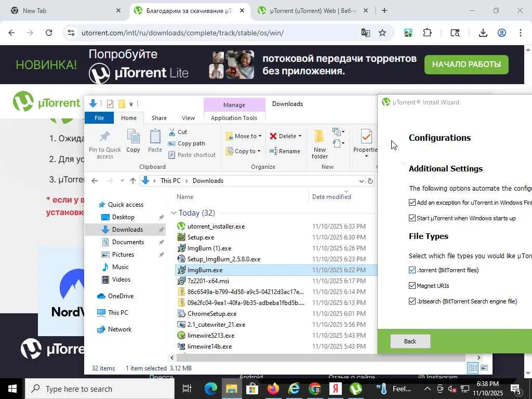The height and width of the screenshot is (399, 532).
Task: Select Documents in navigation pane
Action: [128, 242]
